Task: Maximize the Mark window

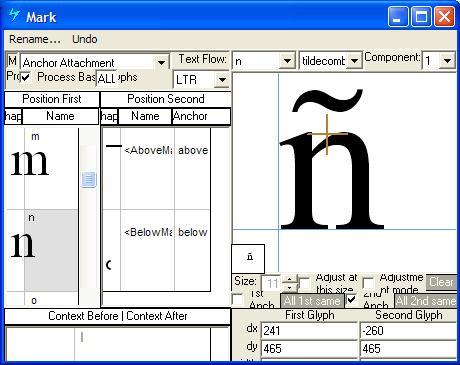Action: [421, 16]
